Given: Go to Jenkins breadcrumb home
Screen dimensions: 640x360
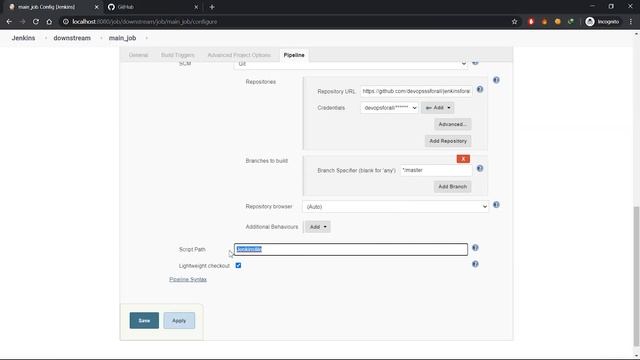Looking at the screenshot, I should pos(23,38).
